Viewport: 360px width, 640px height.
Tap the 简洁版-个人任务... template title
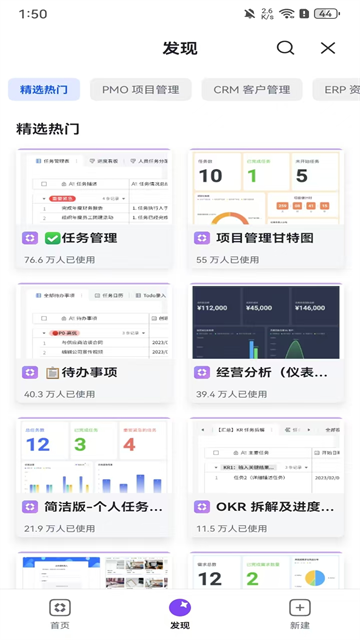[x=103, y=507]
